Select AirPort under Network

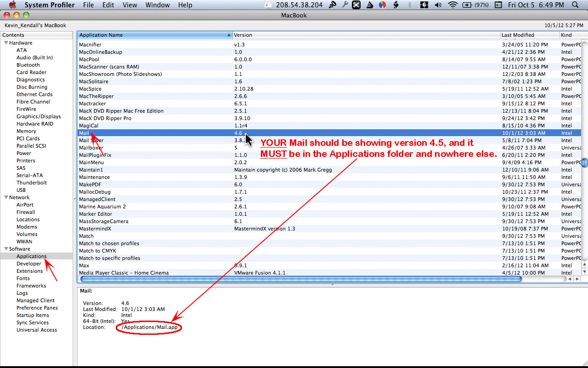point(25,205)
